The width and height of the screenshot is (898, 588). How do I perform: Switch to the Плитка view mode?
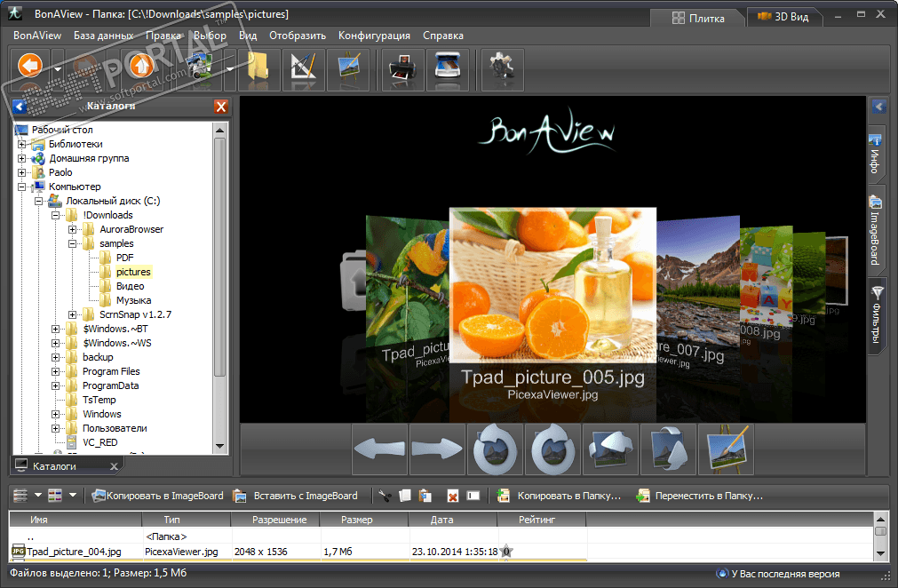(x=698, y=17)
